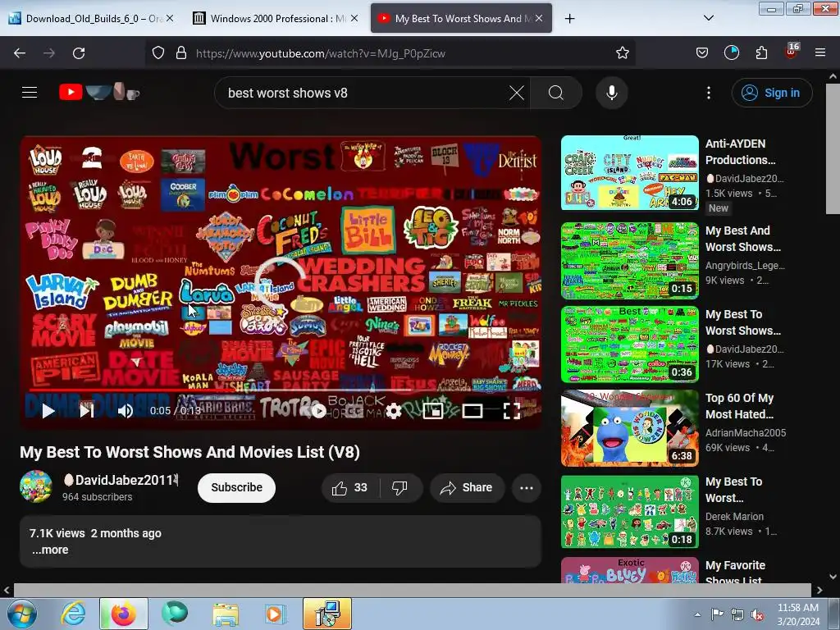
Task: Switch to theater mode
Action: tap(472, 411)
